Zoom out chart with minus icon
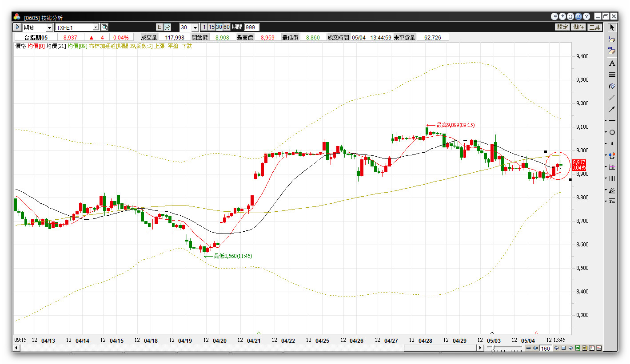The image size is (630, 364). click(528, 348)
